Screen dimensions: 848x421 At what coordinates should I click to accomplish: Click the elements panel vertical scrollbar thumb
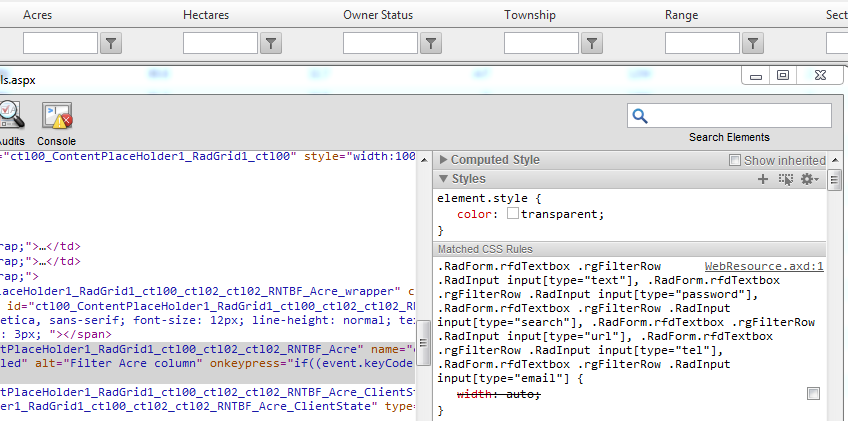coord(423,343)
